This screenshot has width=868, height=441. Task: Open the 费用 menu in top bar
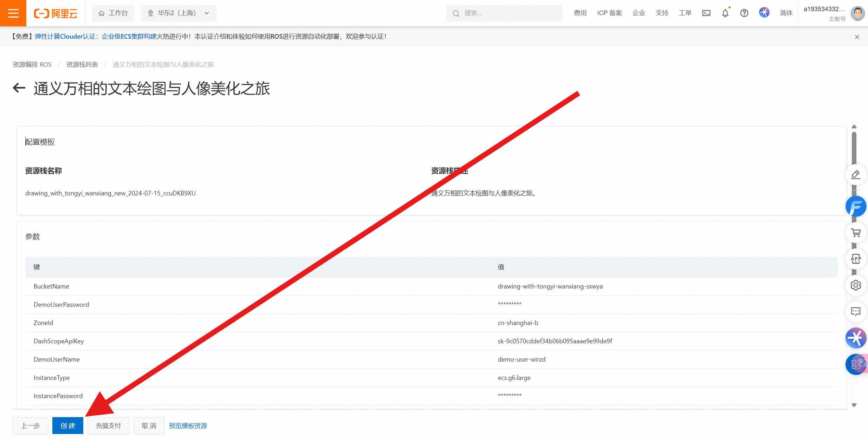(x=580, y=13)
